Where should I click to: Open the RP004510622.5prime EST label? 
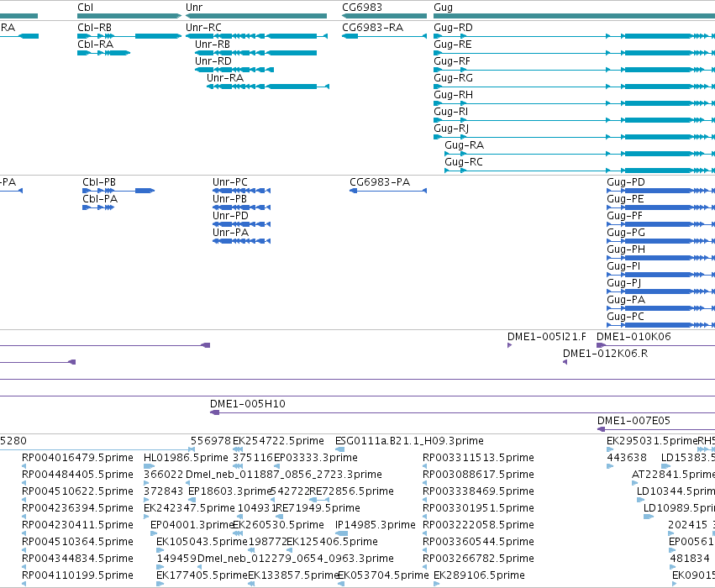77,491
